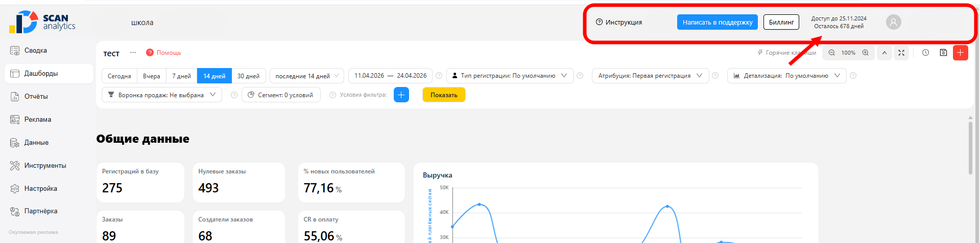Click the yellow Показать button
Screen dimensions: 980x243
pos(444,95)
